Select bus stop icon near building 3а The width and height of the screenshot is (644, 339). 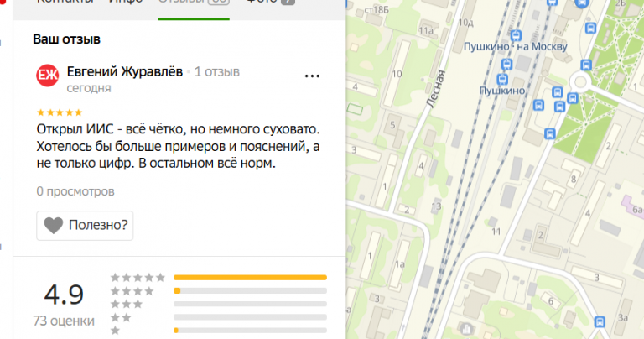pyautogui.click(x=600, y=321)
